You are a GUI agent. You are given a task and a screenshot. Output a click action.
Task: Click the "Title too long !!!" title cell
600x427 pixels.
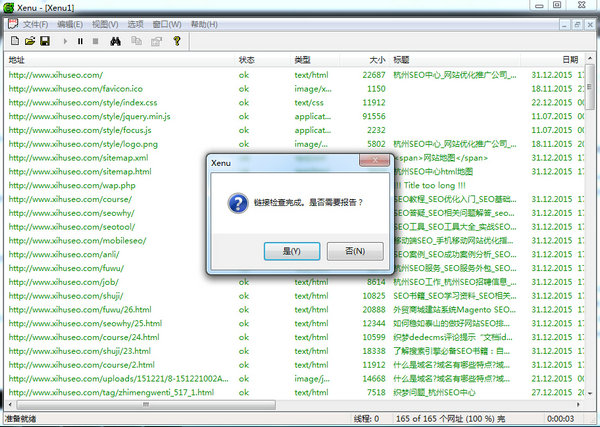(x=430, y=185)
